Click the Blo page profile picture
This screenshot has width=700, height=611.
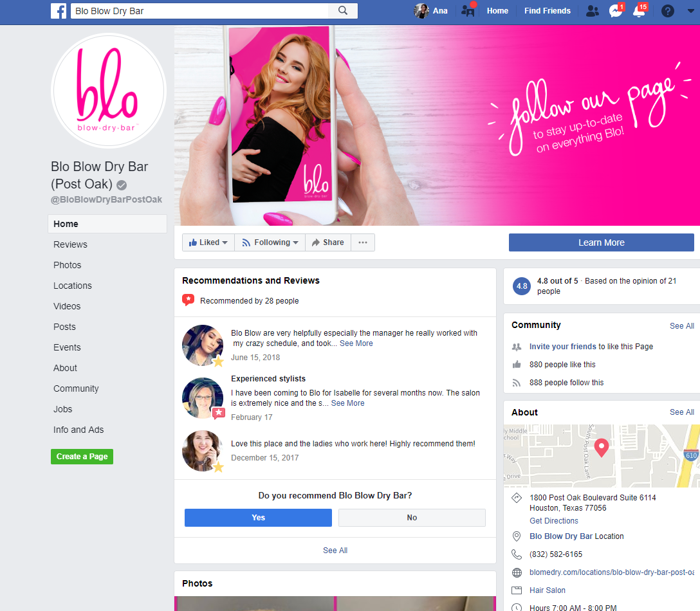click(x=109, y=91)
